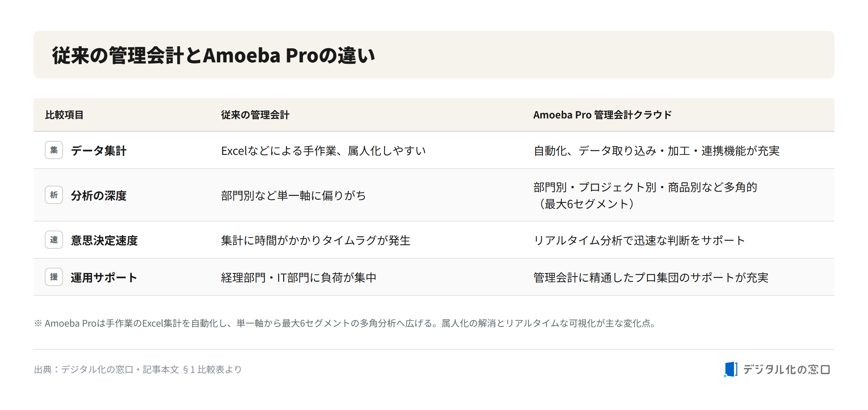Click the 析 icon beside 分析の深度

(54, 195)
